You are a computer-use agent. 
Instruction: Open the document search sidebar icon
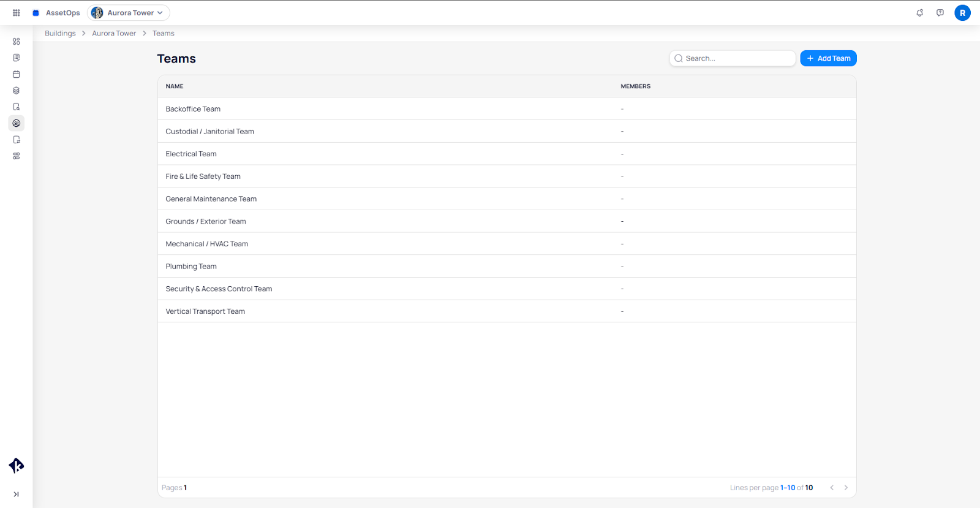[17, 107]
